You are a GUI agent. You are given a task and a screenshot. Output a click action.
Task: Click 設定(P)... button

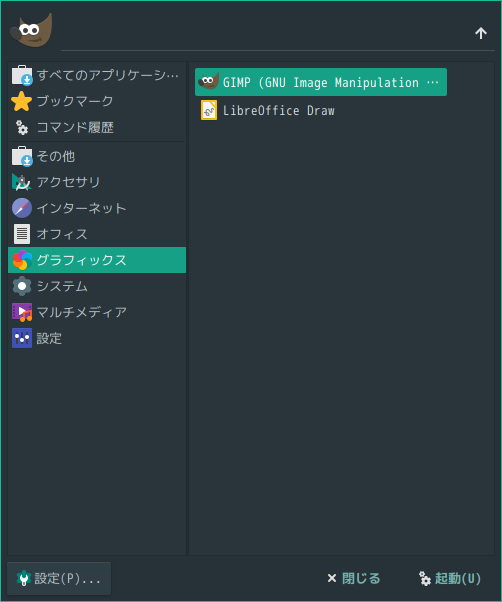pos(59,579)
